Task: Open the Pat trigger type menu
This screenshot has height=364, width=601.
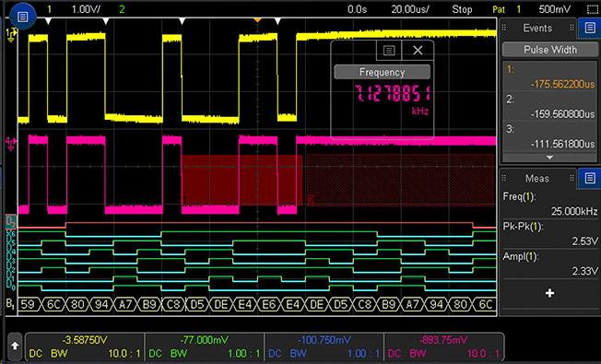Action: 499,9
